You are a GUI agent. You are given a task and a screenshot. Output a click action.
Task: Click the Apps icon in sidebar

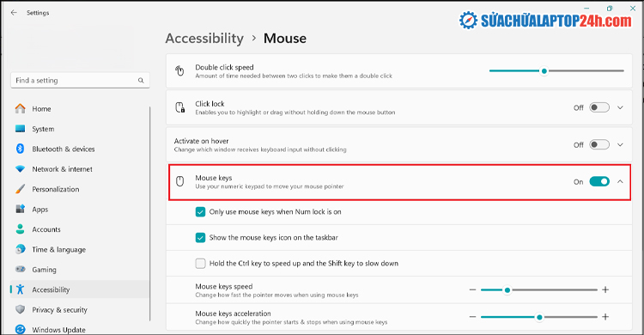click(x=20, y=209)
